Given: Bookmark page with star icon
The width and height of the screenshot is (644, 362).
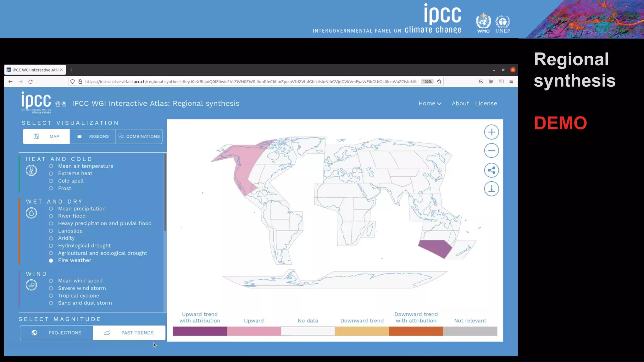Looking at the screenshot, I should click(x=439, y=82).
